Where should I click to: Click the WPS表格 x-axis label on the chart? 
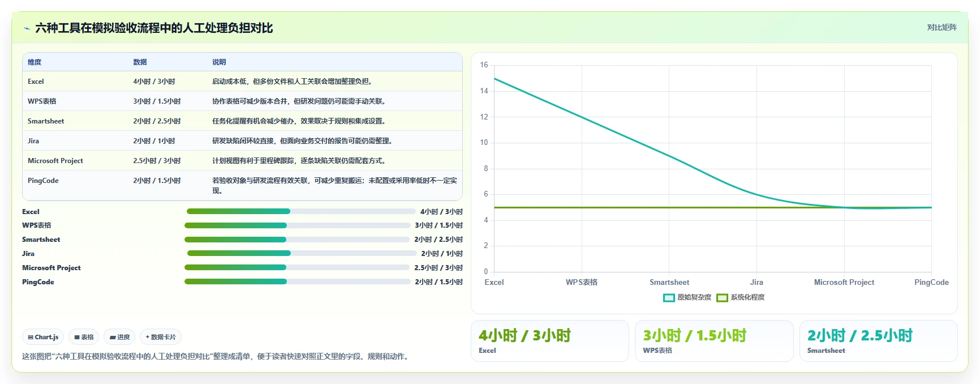582,282
